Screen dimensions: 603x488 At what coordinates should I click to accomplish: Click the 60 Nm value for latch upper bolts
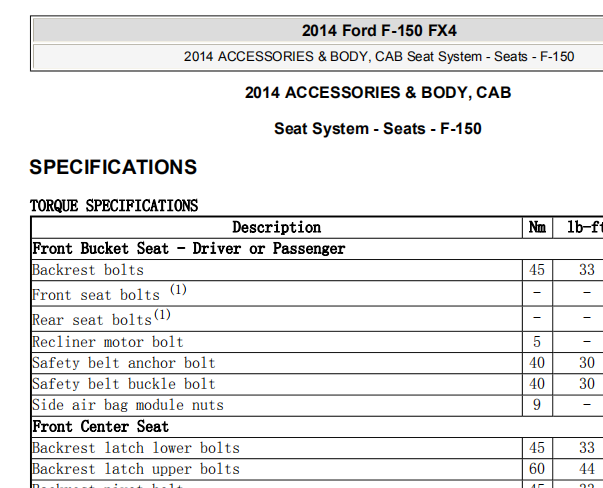(x=537, y=469)
